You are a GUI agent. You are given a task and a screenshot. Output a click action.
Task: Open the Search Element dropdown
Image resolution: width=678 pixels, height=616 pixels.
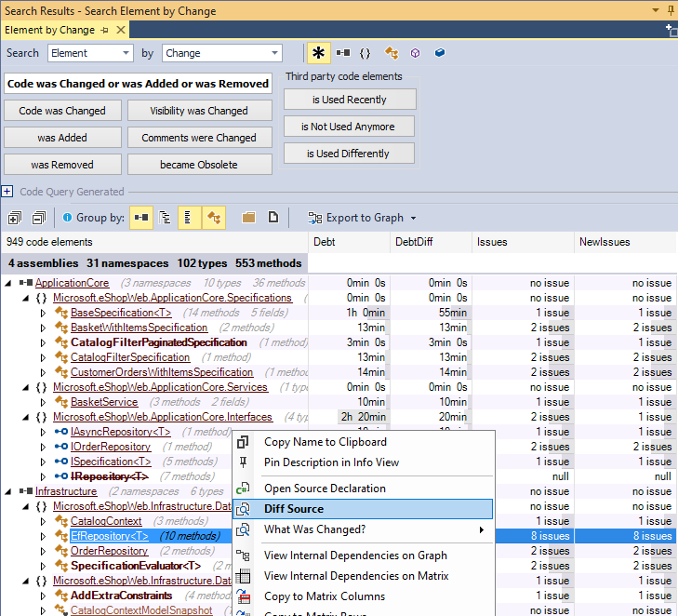(x=90, y=53)
